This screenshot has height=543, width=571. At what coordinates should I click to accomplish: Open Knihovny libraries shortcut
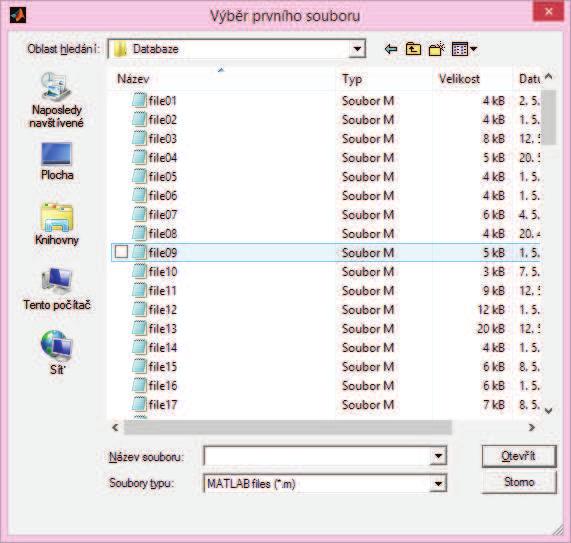pos(57,224)
